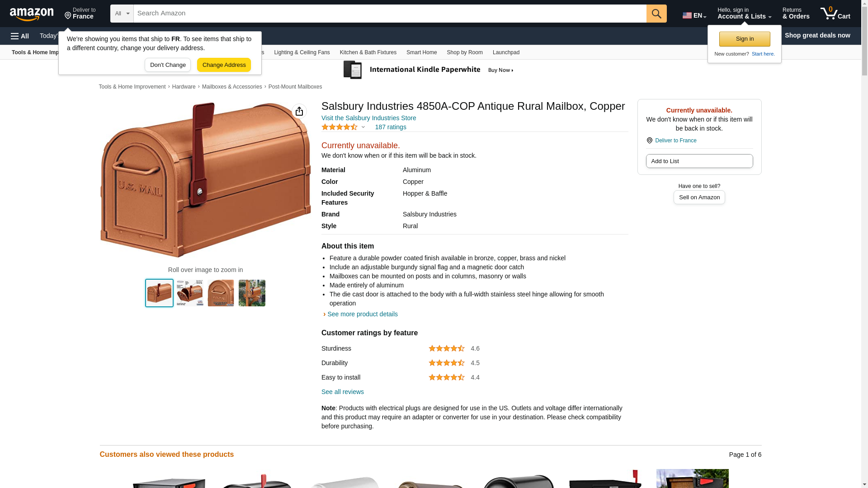Screen dimensions: 868x488
Task: Click the star rating icons under title
Action: pyautogui.click(x=340, y=127)
